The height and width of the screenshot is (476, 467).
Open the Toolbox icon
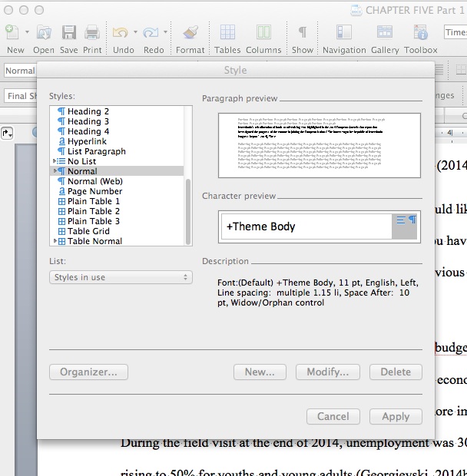pyautogui.click(x=421, y=33)
